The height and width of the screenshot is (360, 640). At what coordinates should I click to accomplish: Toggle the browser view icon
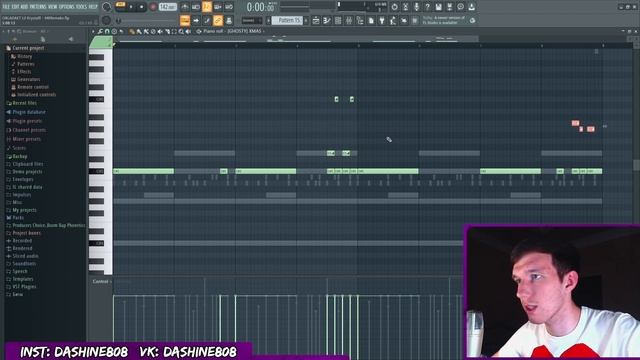360,20
